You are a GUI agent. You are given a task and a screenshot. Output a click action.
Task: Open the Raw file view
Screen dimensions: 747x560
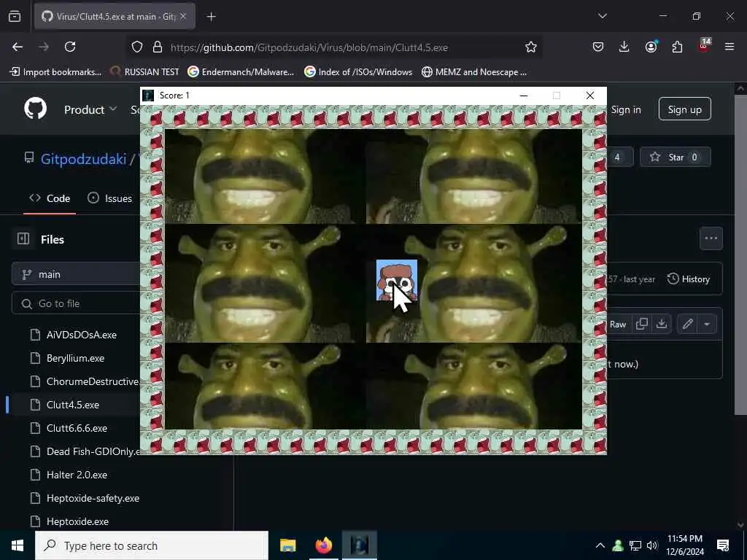point(618,324)
